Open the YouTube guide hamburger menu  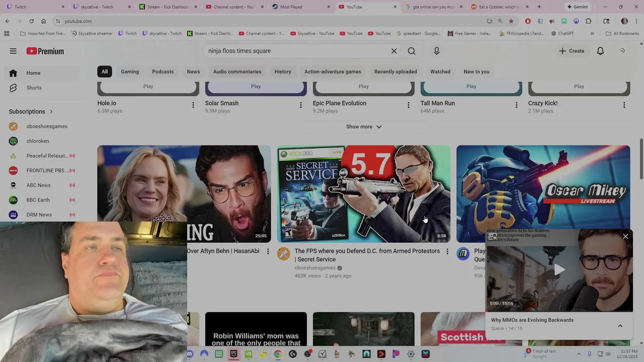[13, 51]
